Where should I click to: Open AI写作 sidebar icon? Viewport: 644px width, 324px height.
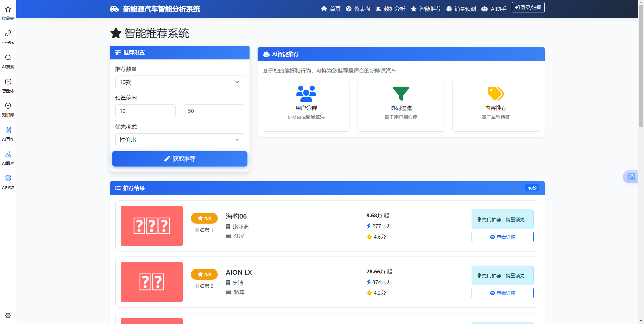pos(8,130)
